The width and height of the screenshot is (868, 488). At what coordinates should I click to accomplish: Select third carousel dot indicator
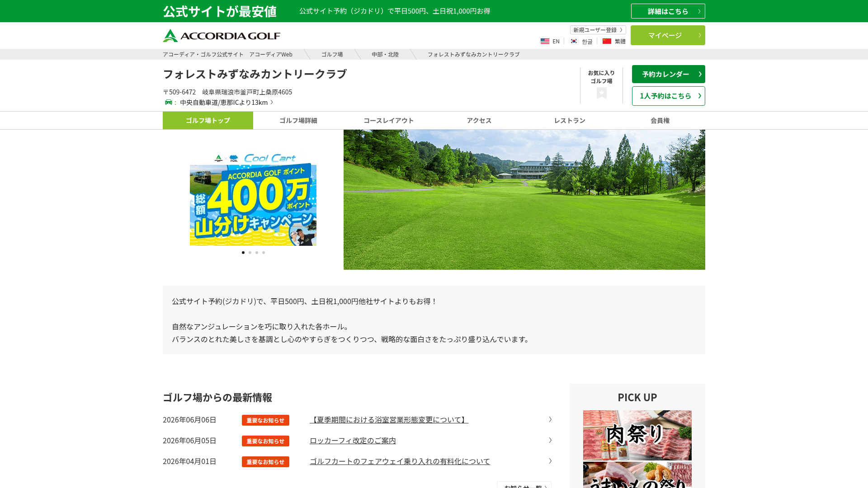pos(257,253)
